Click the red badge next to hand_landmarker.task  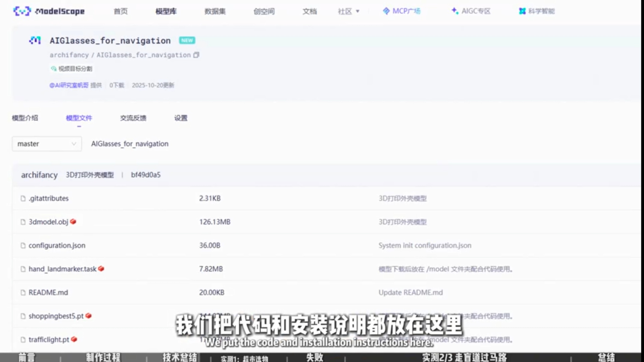click(101, 269)
